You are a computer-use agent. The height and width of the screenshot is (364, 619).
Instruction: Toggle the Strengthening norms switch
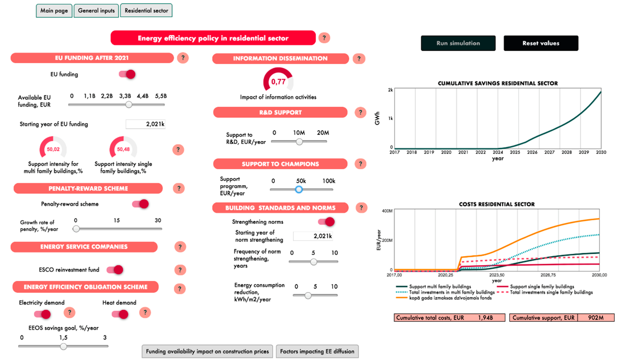point(326,222)
